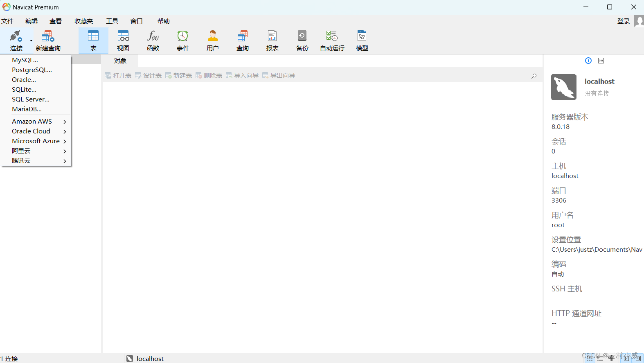Viewport: 644px width, 363px height.
Task: Open the 编辑 (Edit) menu
Action: coord(32,21)
